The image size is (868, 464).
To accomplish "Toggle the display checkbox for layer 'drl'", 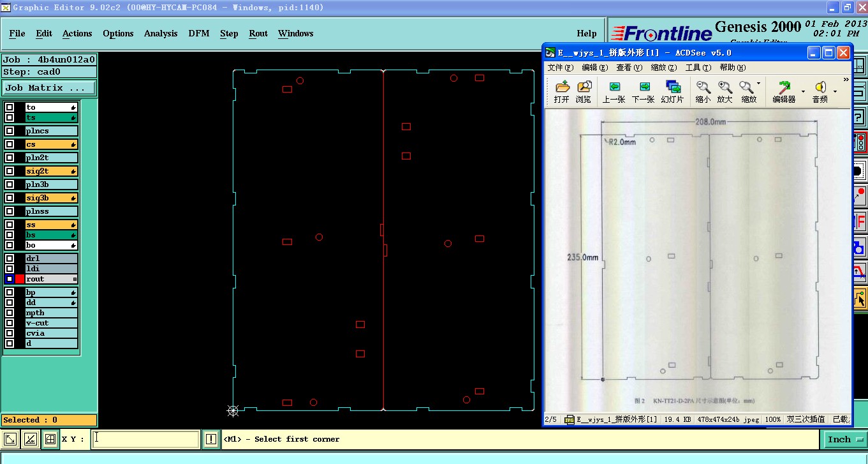I will point(10,258).
